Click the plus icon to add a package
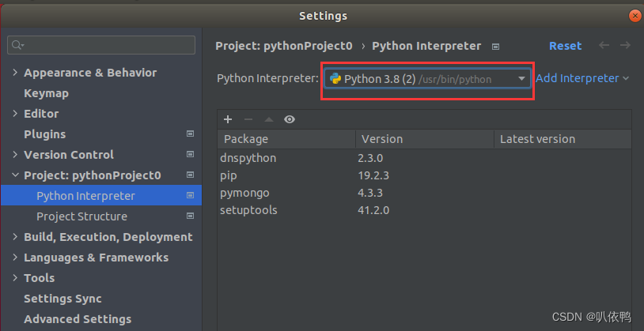The image size is (644, 331). 228,119
